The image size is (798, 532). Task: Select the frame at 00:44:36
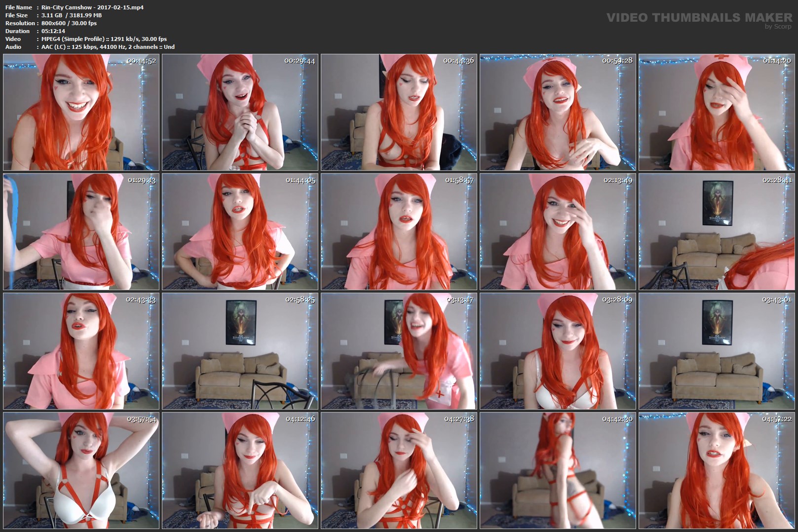(399, 113)
